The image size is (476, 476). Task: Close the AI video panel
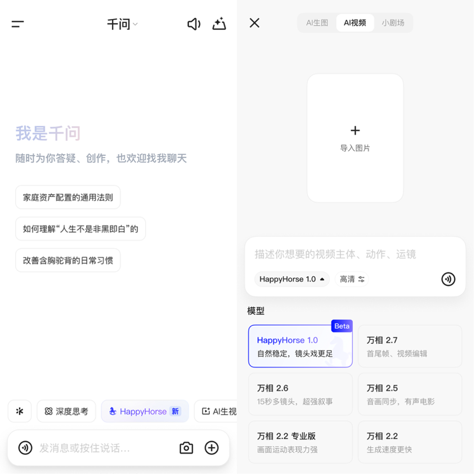pyautogui.click(x=254, y=23)
